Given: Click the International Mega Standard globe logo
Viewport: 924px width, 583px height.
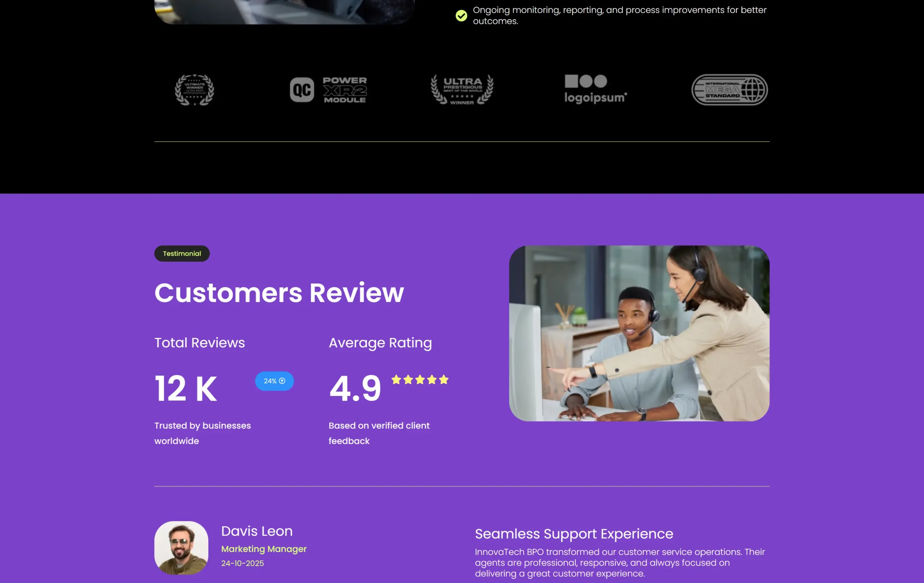Looking at the screenshot, I should (729, 90).
